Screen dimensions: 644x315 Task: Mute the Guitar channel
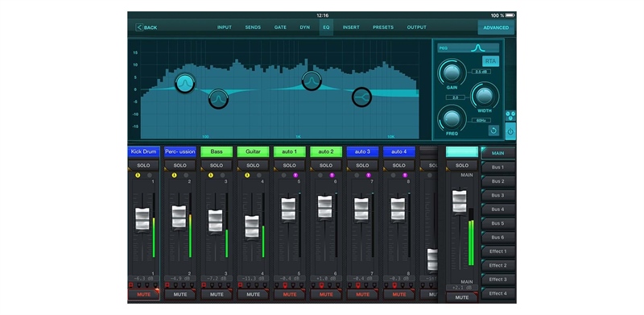tap(254, 294)
